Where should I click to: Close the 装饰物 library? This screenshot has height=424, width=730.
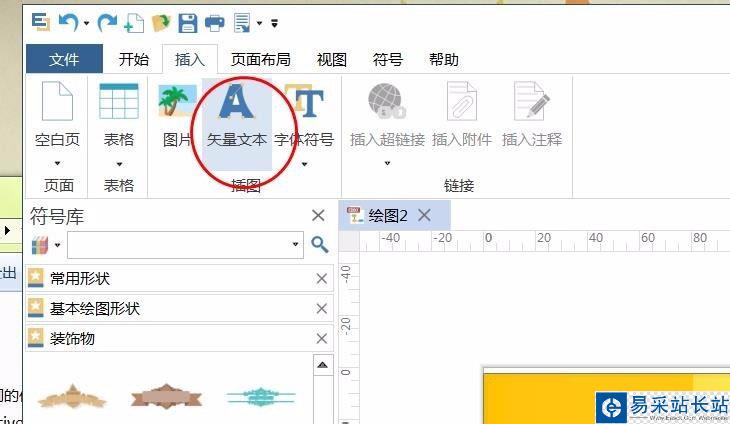click(x=322, y=338)
